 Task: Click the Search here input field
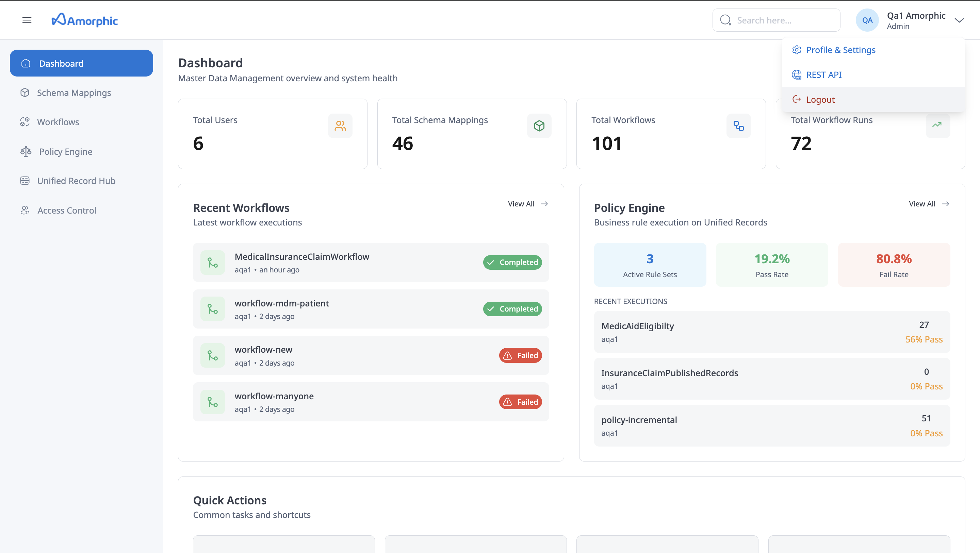[x=784, y=20]
